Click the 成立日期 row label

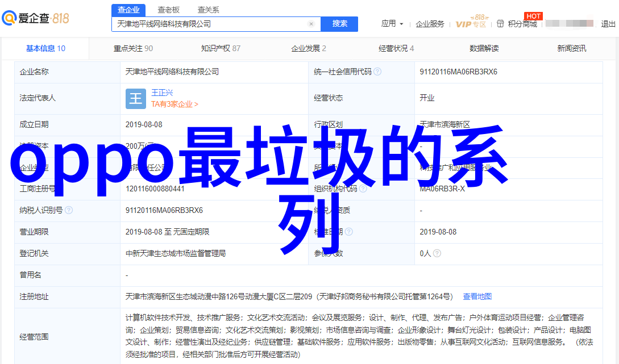(34, 124)
